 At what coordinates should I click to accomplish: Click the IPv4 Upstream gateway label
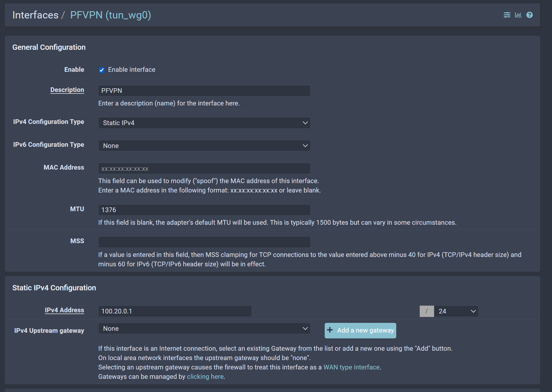49,331
